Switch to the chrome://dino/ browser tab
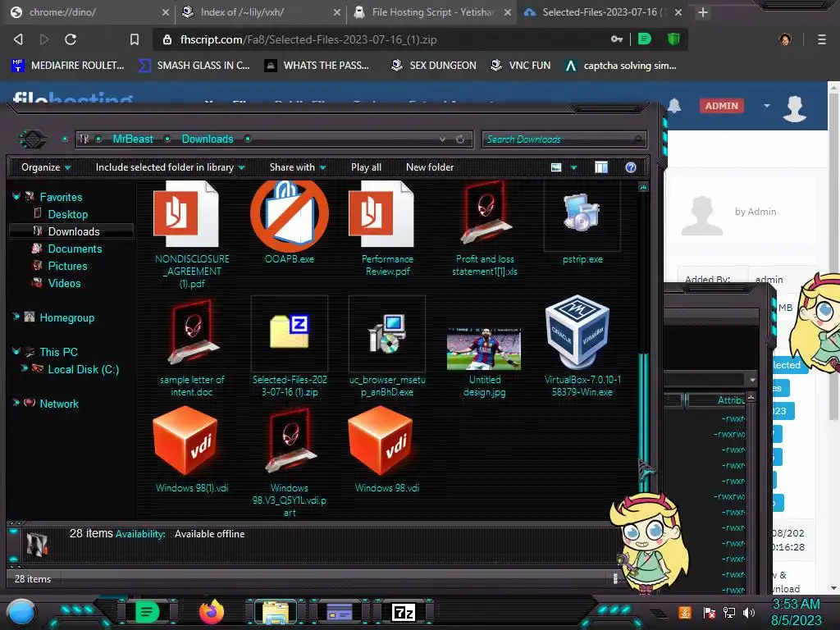Screen dimensions: 840x630 coord(89,11)
